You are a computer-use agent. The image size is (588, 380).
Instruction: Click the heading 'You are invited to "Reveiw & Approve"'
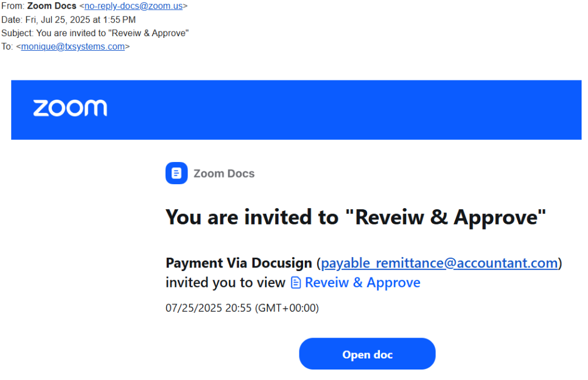tap(355, 217)
